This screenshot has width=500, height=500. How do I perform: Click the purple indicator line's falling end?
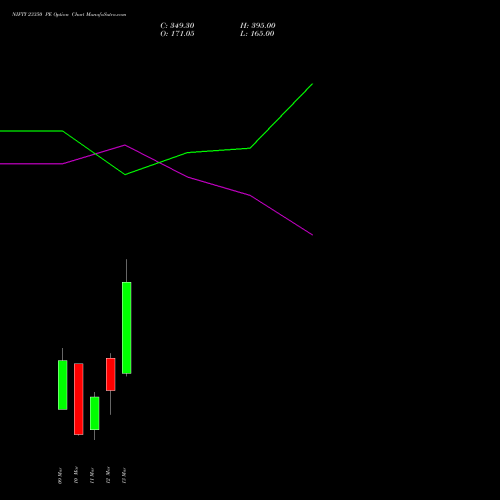[312, 235]
